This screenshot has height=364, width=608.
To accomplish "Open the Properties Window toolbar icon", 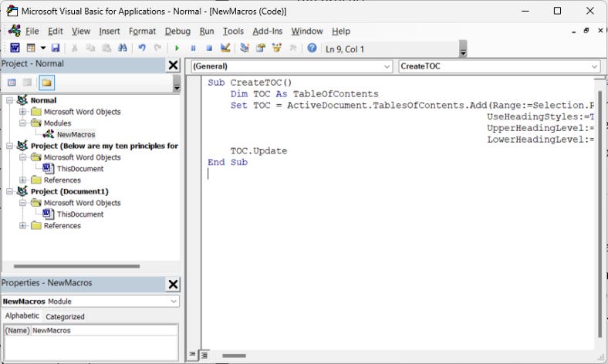I will click(x=261, y=48).
